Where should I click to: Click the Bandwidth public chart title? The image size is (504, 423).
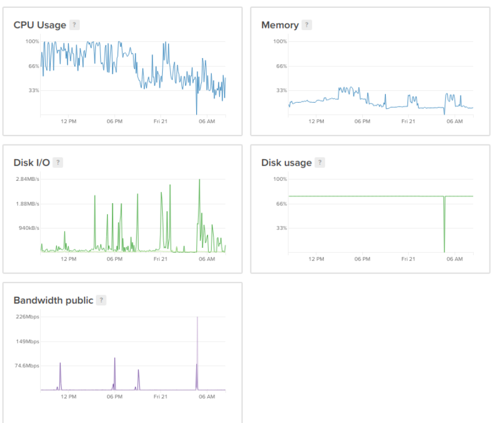(x=54, y=300)
